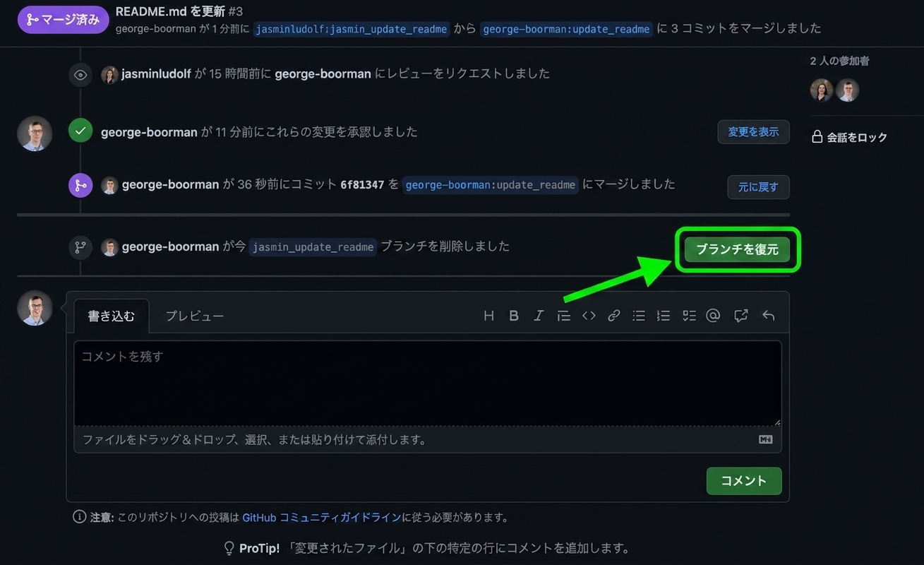Image resolution: width=924 pixels, height=565 pixels.
Task: Click jasminludolf username in review request
Action: [x=156, y=73]
